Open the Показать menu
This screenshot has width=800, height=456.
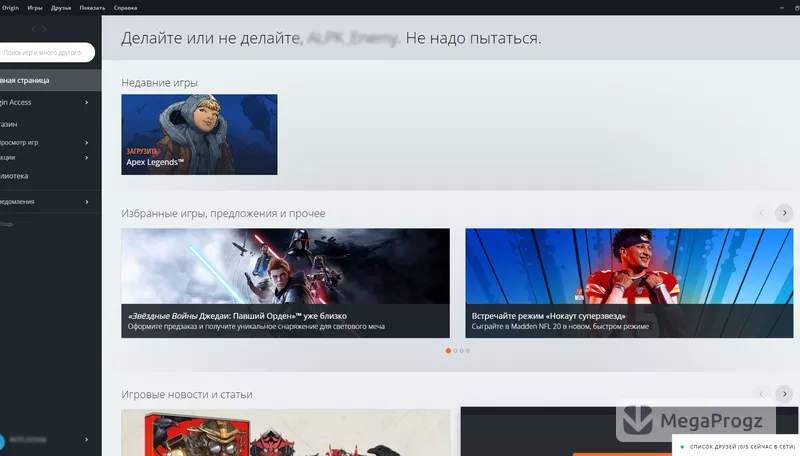coord(92,8)
